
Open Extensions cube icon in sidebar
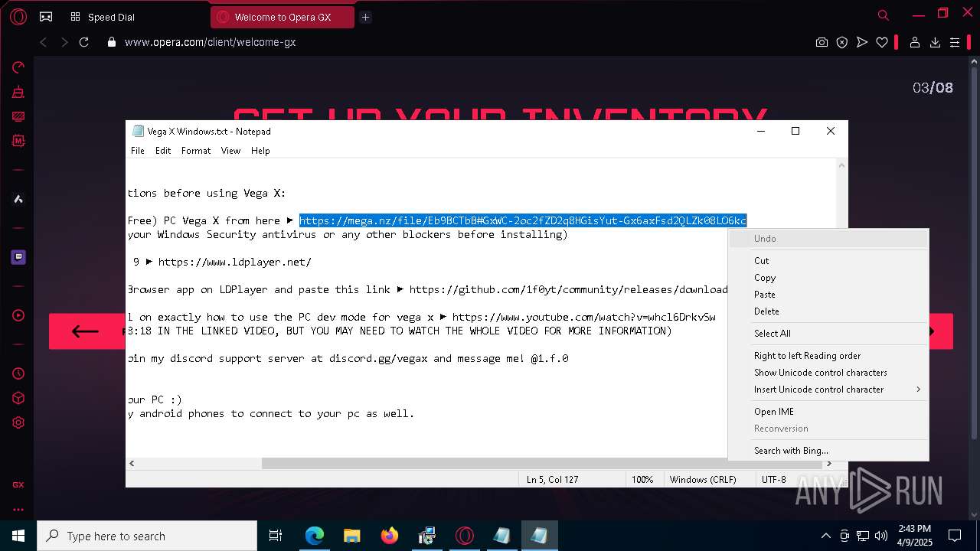pos(18,398)
